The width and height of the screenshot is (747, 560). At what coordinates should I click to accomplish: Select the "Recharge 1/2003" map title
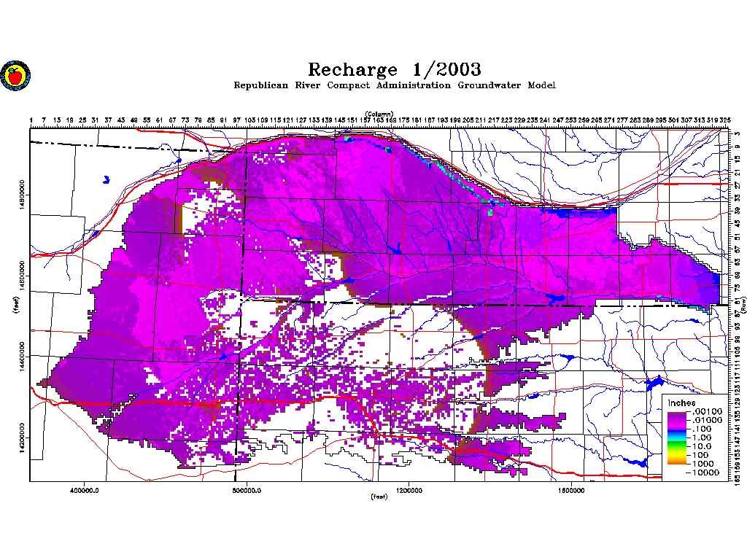395,69
